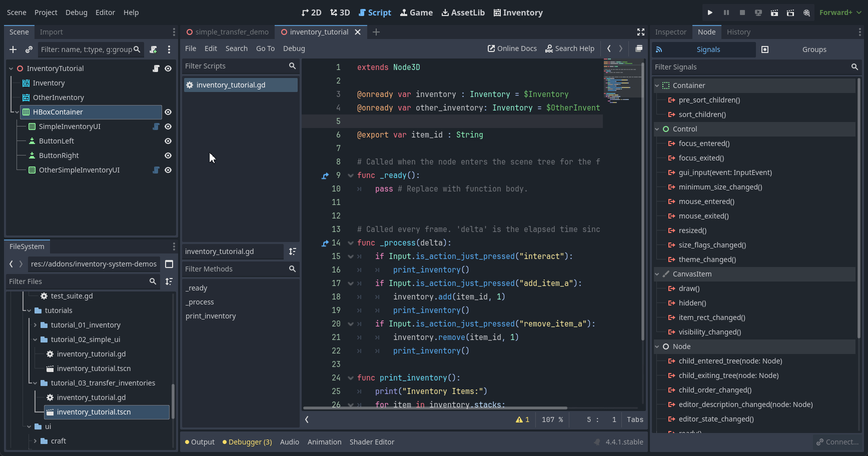Open the Debugger (3) bottom panel
868x456 pixels.
pyautogui.click(x=247, y=442)
